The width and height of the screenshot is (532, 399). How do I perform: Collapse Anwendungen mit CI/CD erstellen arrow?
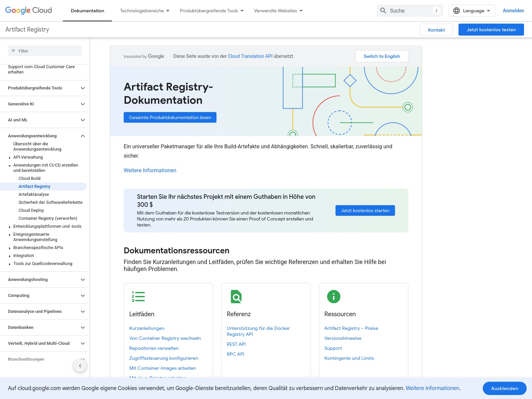click(x=10, y=166)
